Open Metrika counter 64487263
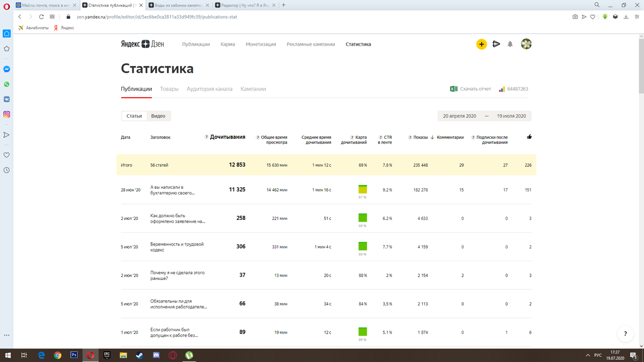 514,89
